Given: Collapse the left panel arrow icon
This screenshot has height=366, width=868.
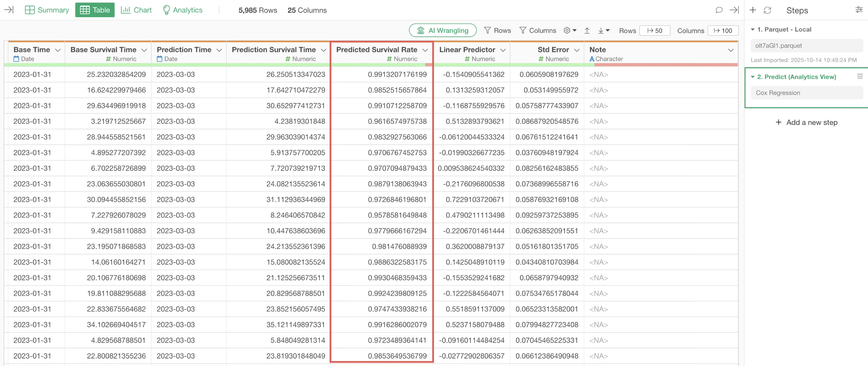Looking at the screenshot, I should pos(9,10).
